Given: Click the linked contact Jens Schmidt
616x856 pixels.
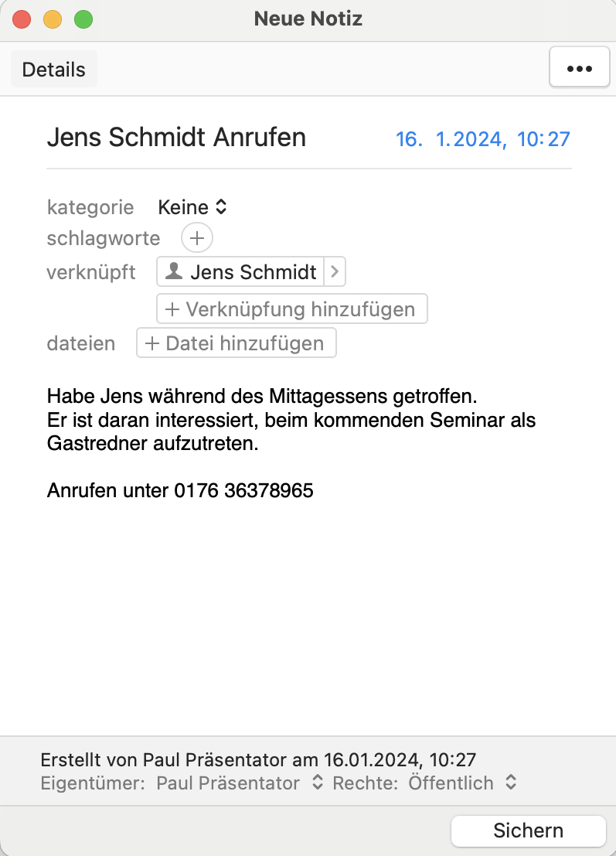Looking at the screenshot, I should [x=253, y=272].
